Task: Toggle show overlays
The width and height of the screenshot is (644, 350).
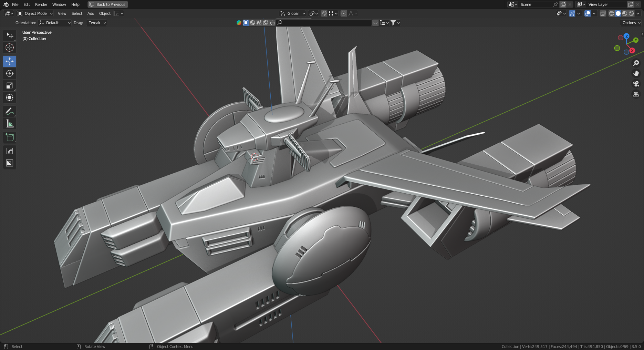Action: pos(588,13)
